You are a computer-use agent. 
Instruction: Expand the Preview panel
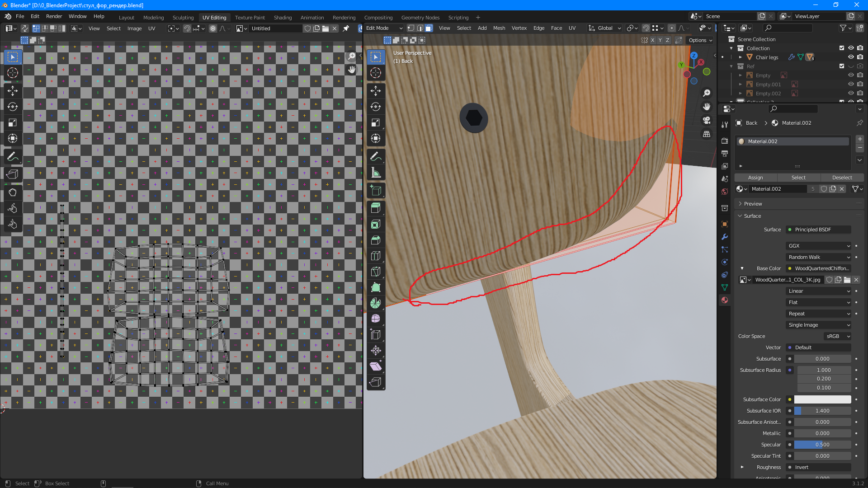(753, 204)
